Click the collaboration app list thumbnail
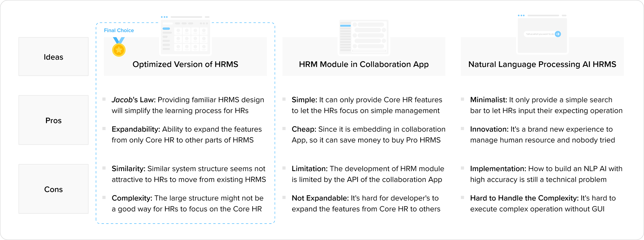The image size is (644, 240). (x=364, y=37)
